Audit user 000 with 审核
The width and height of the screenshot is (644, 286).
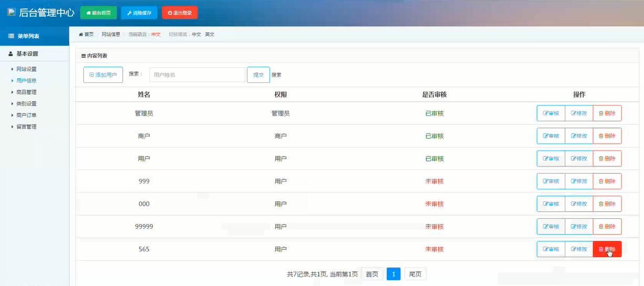pyautogui.click(x=551, y=204)
